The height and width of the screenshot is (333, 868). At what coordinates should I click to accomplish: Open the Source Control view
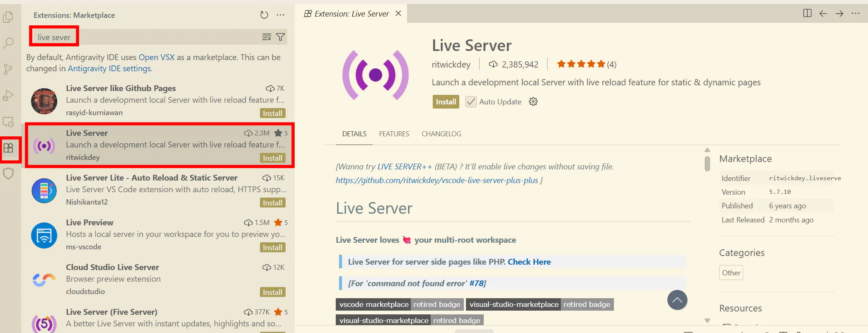tap(8, 69)
